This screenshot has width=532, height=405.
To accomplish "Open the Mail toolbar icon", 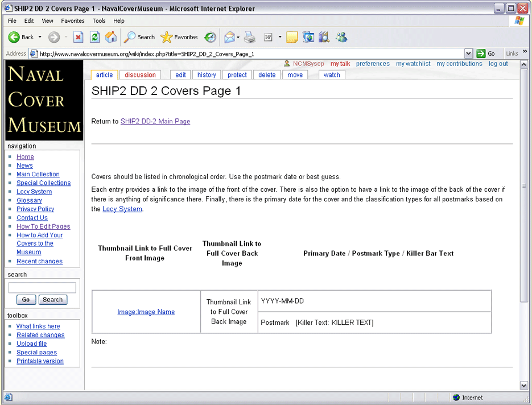I will (x=229, y=38).
